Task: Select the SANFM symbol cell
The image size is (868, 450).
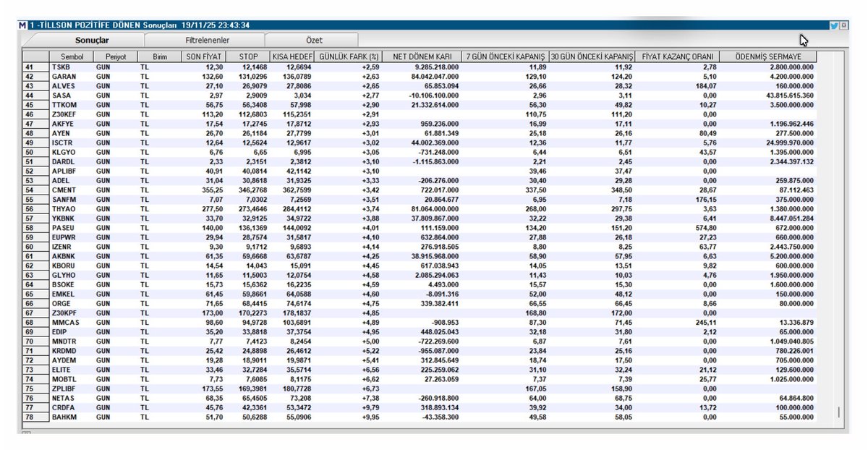Action: pos(71,200)
